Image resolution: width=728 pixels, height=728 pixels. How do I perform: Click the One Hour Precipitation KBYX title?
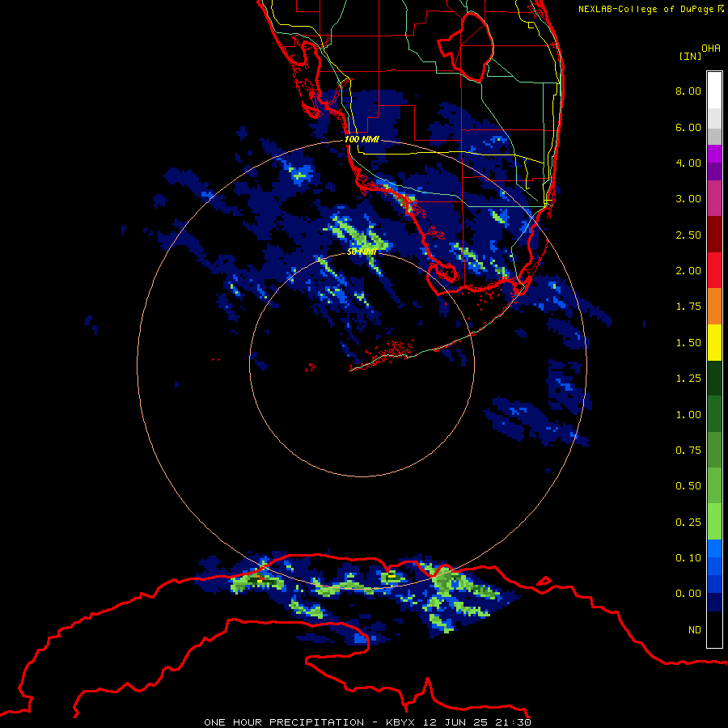click(x=367, y=722)
